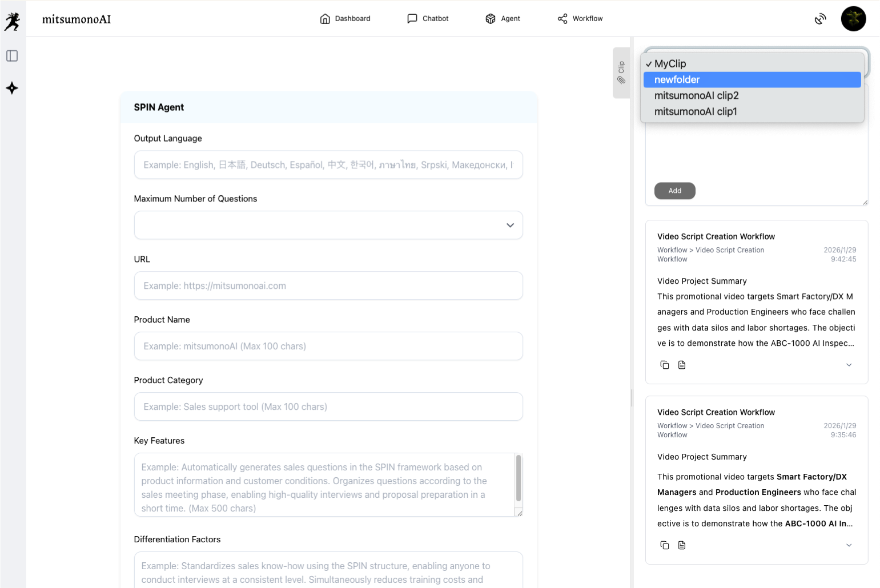The height and width of the screenshot is (588, 880).
Task: Copy the 9:42:45 Video Script clip
Action: tap(665, 365)
